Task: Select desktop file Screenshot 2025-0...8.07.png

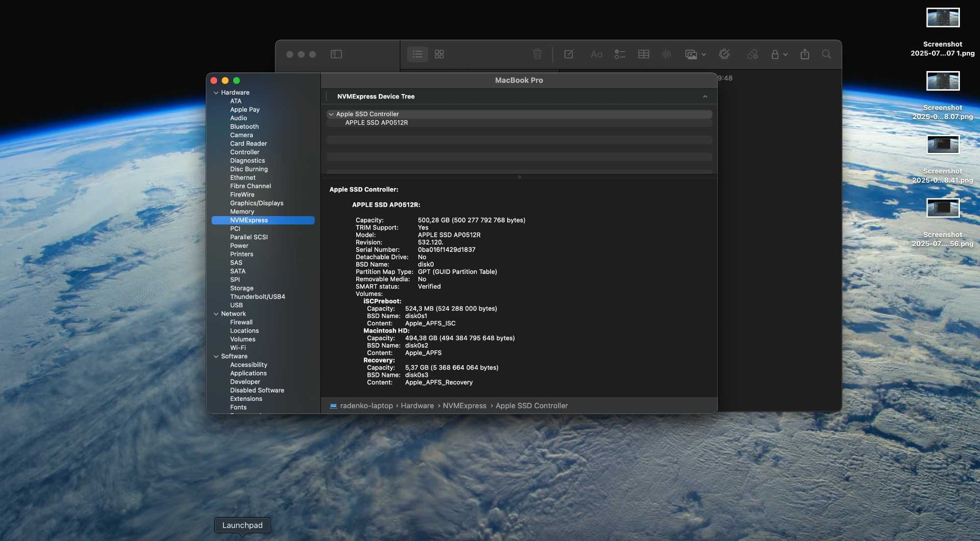Action: [943, 96]
